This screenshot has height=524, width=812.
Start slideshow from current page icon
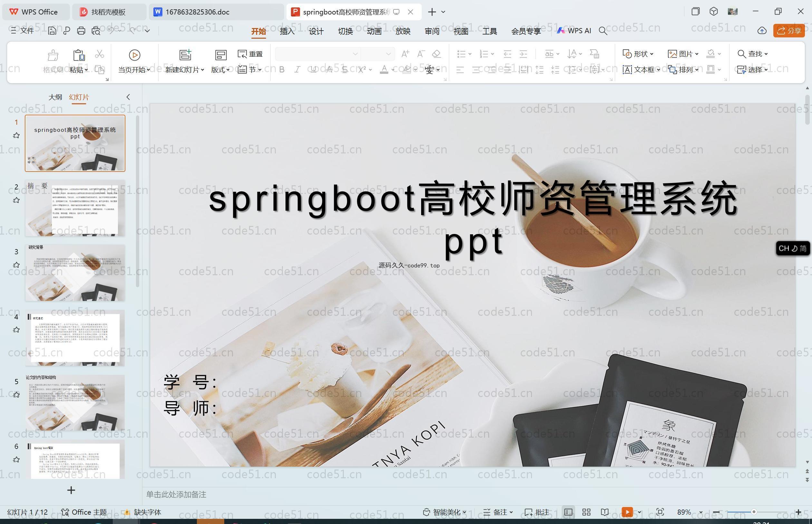(134, 55)
